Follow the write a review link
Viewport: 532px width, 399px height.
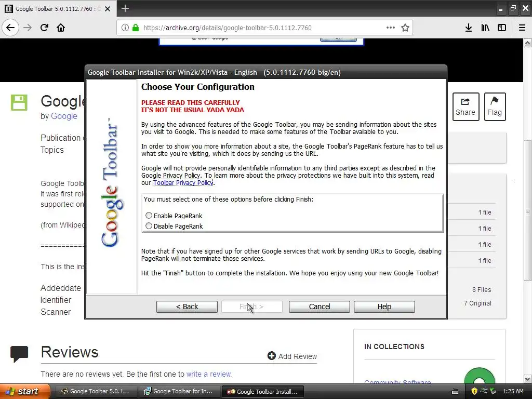pyautogui.click(x=209, y=374)
